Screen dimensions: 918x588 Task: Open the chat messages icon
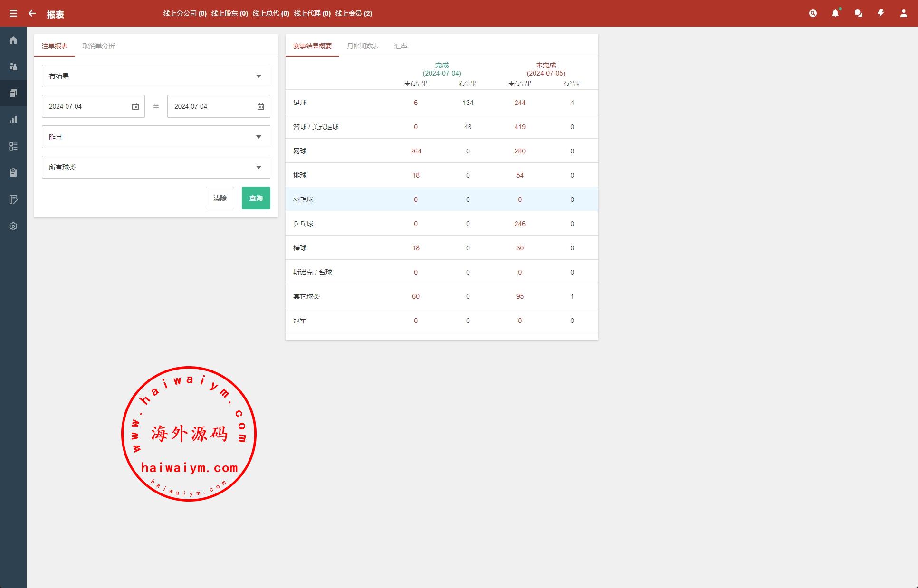coord(858,13)
